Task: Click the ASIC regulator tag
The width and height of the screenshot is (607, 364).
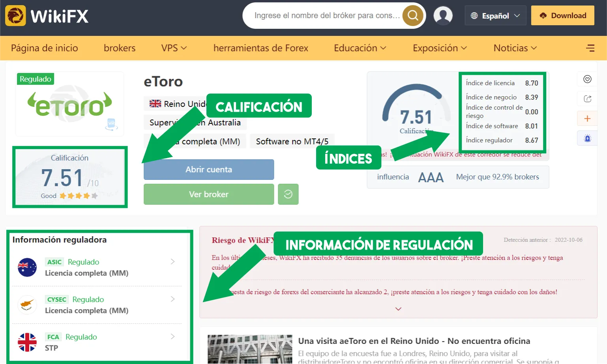Action: [54, 262]
